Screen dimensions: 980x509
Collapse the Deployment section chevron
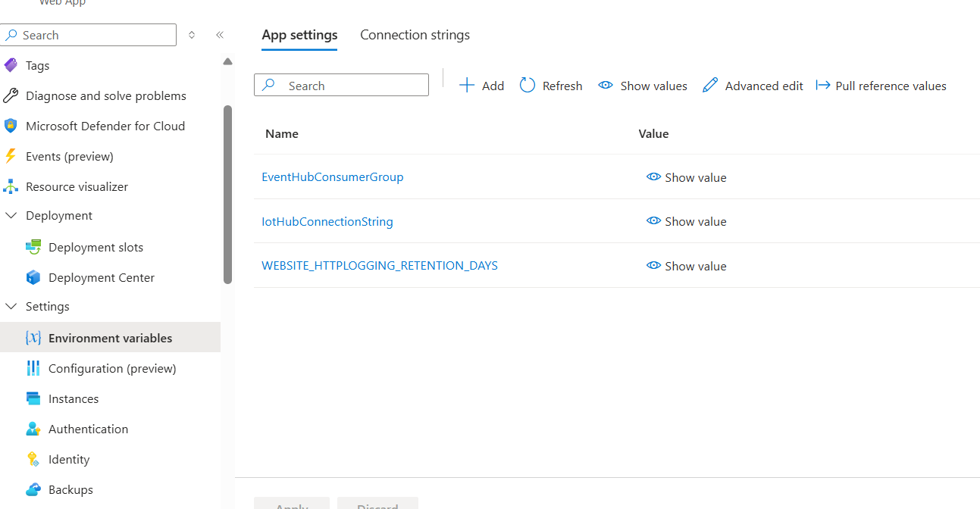click(x=11, y=216)
